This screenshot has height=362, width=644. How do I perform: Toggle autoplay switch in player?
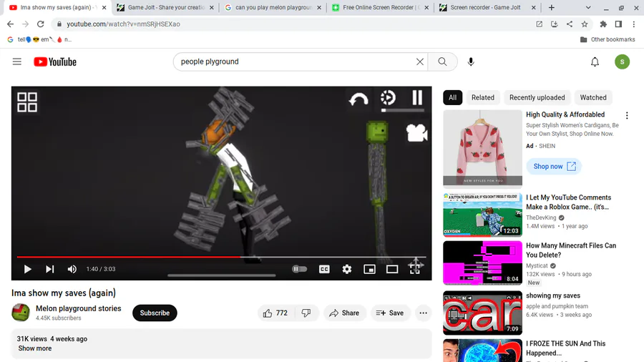[299, 269]
